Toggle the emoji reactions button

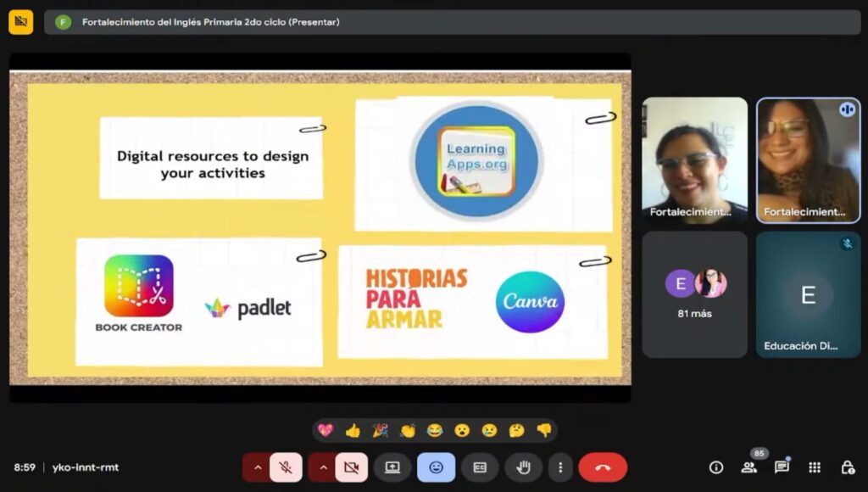(x=437, y=467)
